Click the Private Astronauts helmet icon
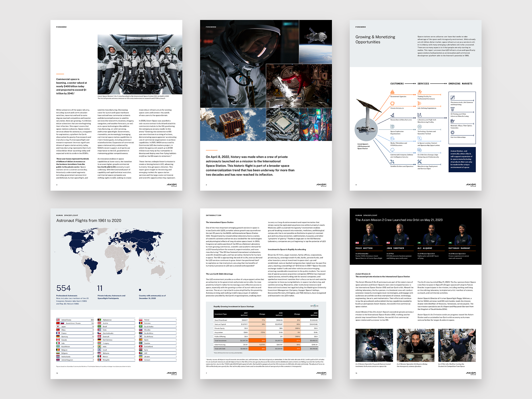532x399 pixels. pos(393,104)
